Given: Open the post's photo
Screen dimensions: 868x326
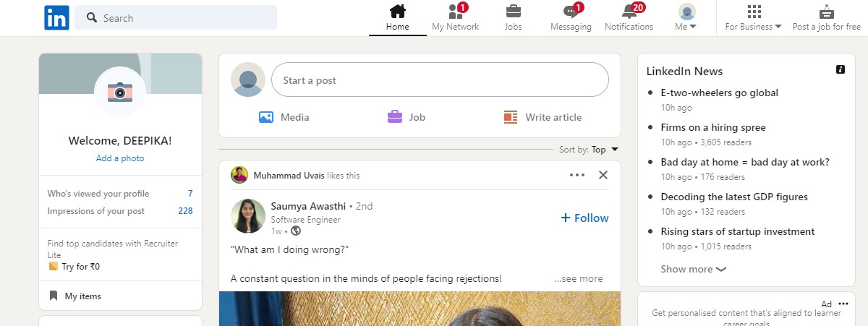Looking at the screenshot, I should tap(420, 309).
